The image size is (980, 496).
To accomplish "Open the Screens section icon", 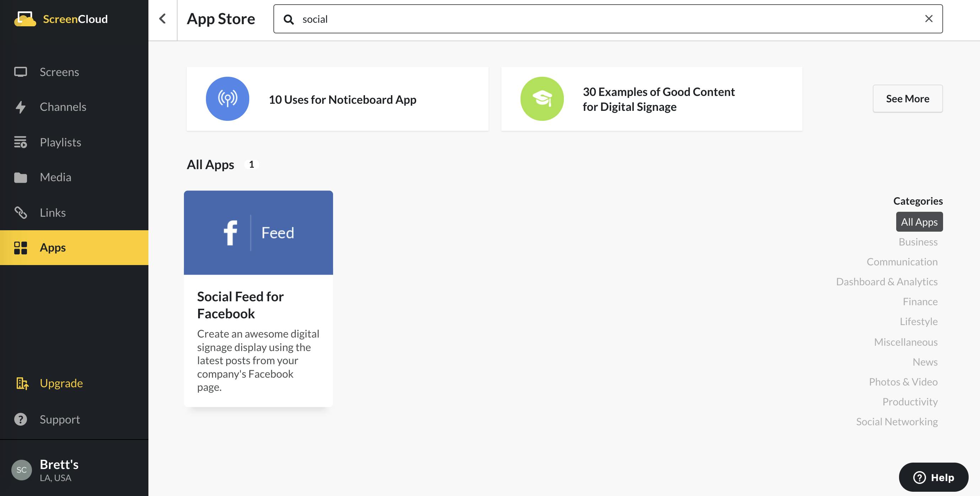I will [x=21, y=72].
